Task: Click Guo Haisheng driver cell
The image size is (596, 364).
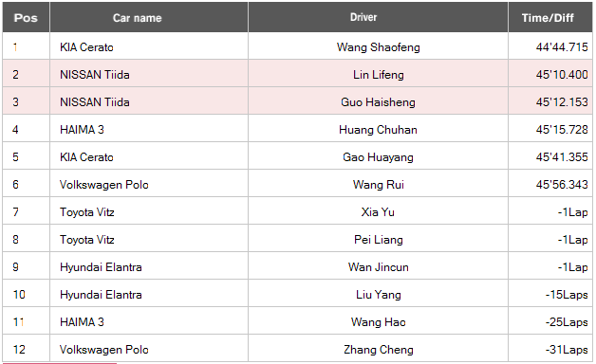Action: coord(378,102)
